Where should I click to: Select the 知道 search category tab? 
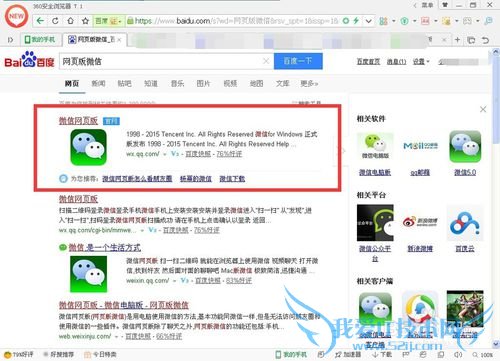(151, 83)
